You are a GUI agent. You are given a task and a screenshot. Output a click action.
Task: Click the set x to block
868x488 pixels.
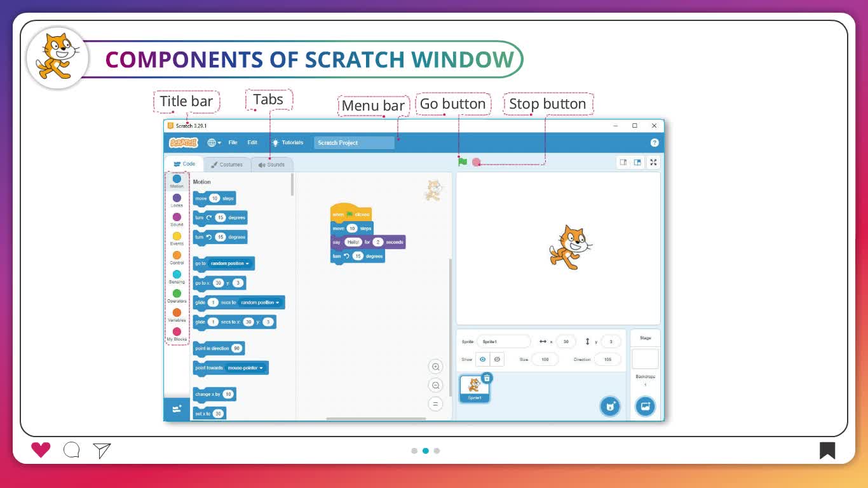pyautogui.click(x=209, y=414)
